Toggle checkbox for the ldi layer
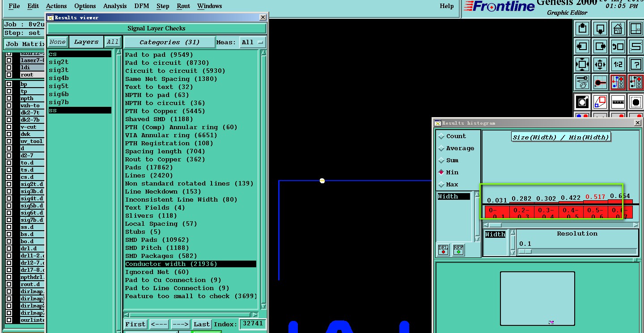 [9, 67]
